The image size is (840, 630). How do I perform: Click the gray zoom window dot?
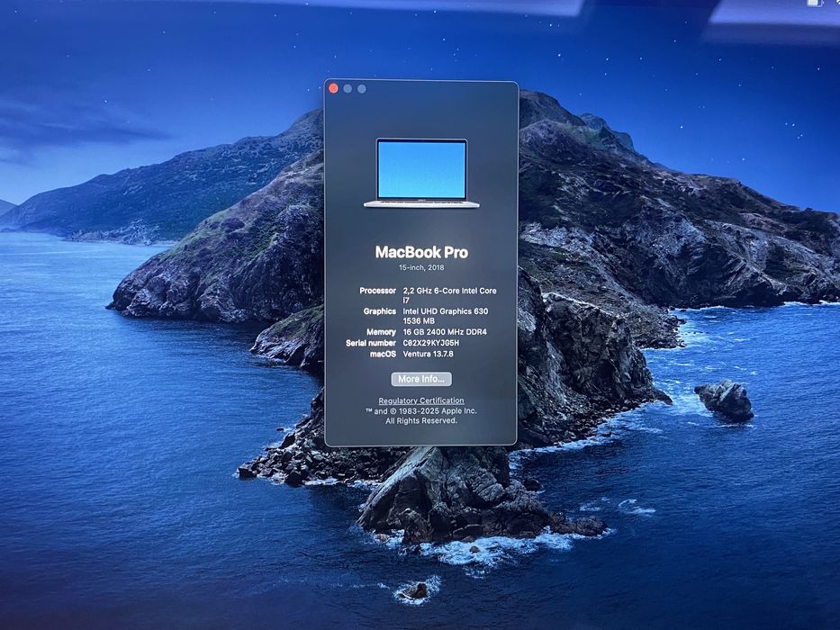pos(362,88)
